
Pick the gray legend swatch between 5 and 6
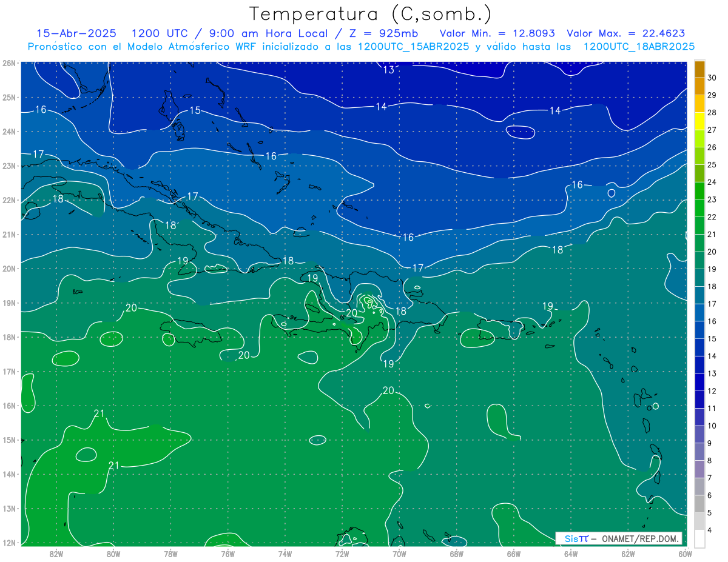click(699, 504)
